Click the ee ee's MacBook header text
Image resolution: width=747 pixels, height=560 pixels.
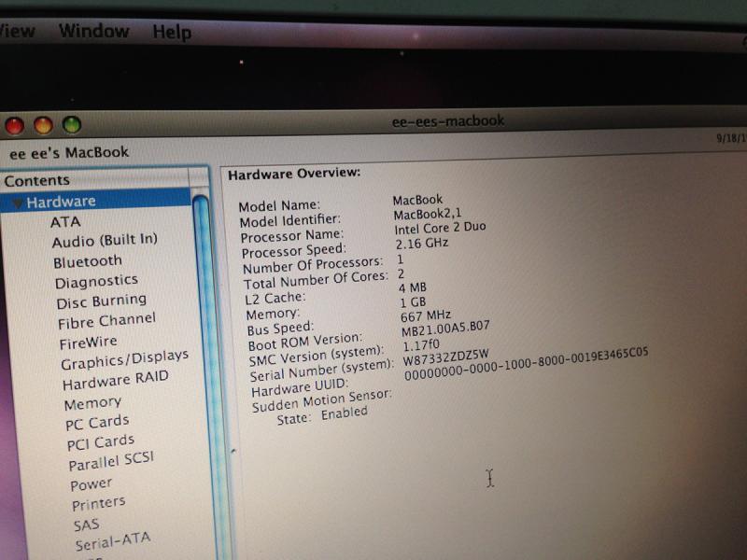pyautogui.click(x=69, y=153)
